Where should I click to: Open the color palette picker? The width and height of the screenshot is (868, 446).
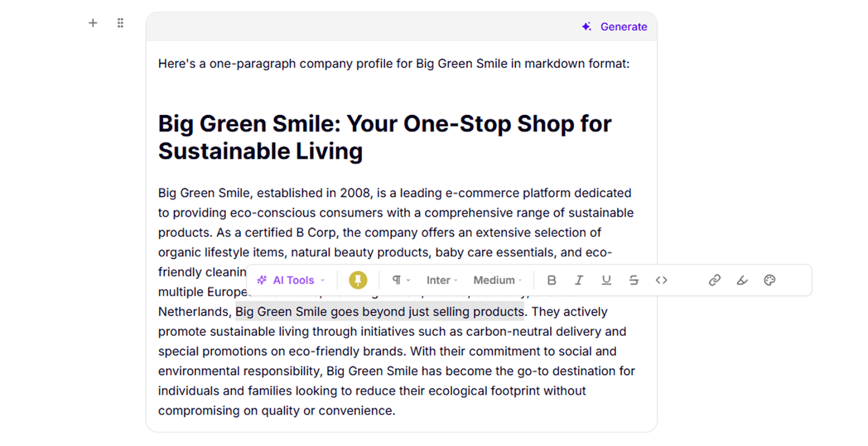click(x=769, y=280)
